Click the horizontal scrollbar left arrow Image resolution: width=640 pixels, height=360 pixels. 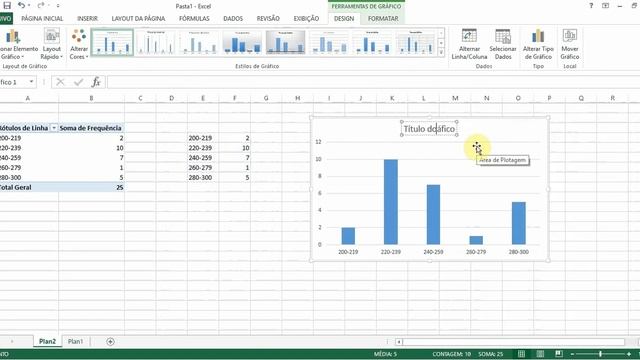pos(399,342)
